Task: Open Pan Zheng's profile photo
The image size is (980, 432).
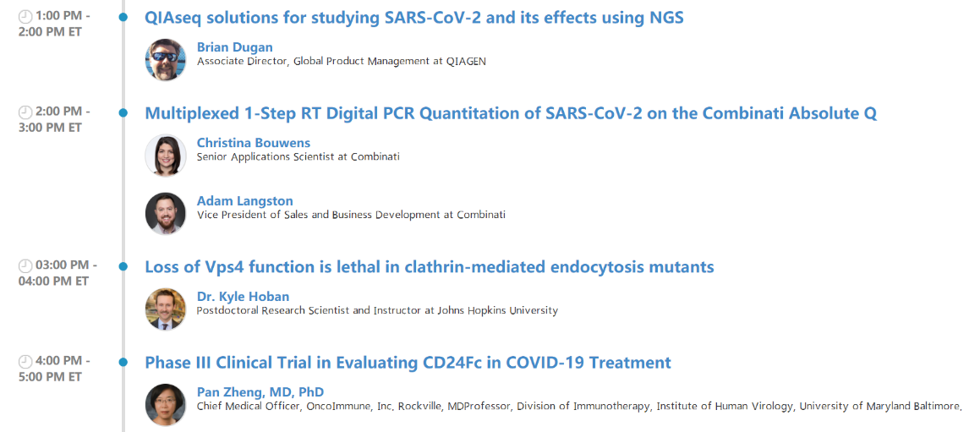Action: tap(166, 404)
